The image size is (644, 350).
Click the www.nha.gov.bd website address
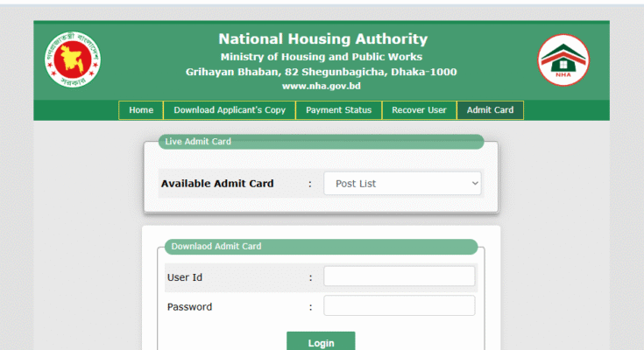pos(322,86)
